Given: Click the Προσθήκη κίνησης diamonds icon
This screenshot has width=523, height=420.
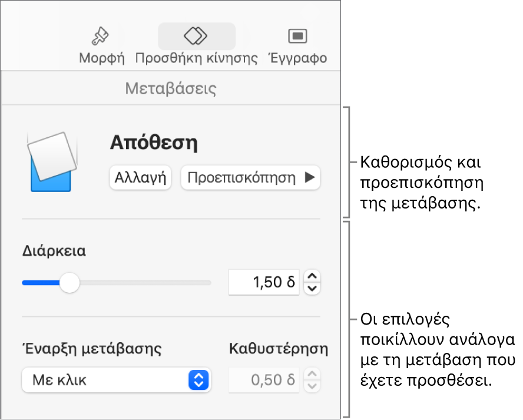Looking at the screenshot, I should (x=196, y=35).
